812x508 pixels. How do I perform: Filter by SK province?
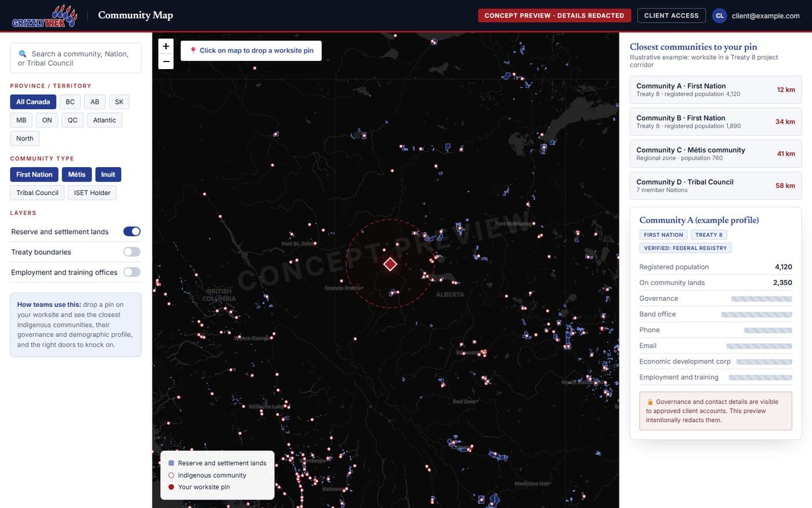(x=119, y=102)
